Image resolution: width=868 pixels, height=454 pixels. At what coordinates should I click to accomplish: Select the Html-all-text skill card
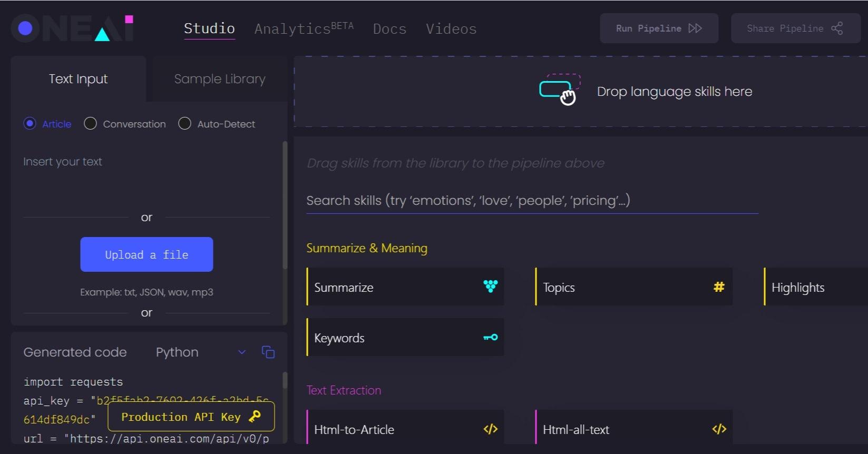click(x=634, y=428)
